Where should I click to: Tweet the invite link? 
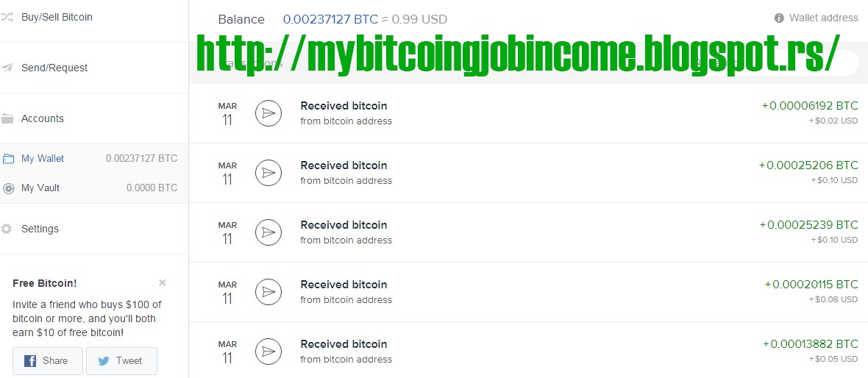122,361
